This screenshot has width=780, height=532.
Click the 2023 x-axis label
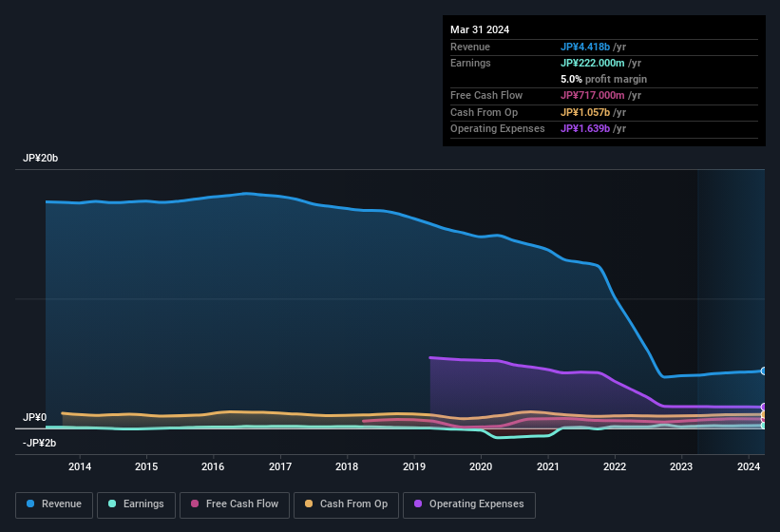[x=681, y=466]
